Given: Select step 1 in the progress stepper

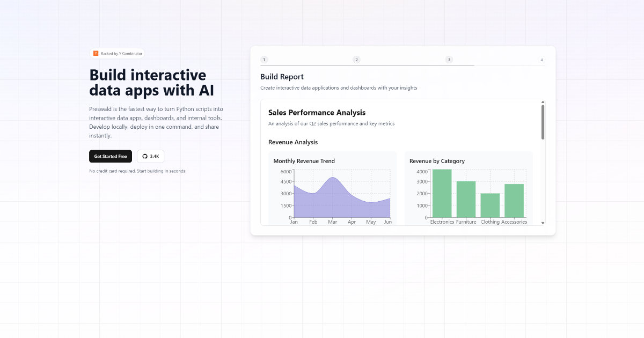Looking at the screenshot, I should (x=264, y=60).
